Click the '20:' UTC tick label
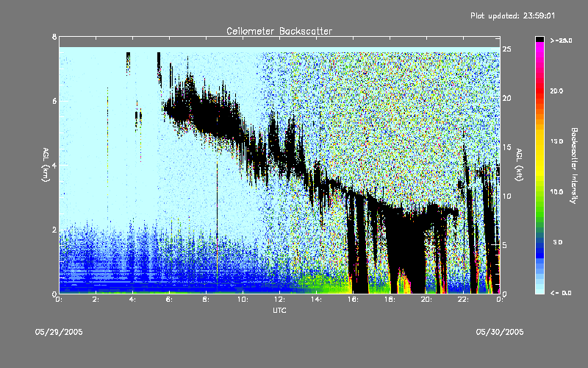This screenshot has height=368, width=588. 426,300
